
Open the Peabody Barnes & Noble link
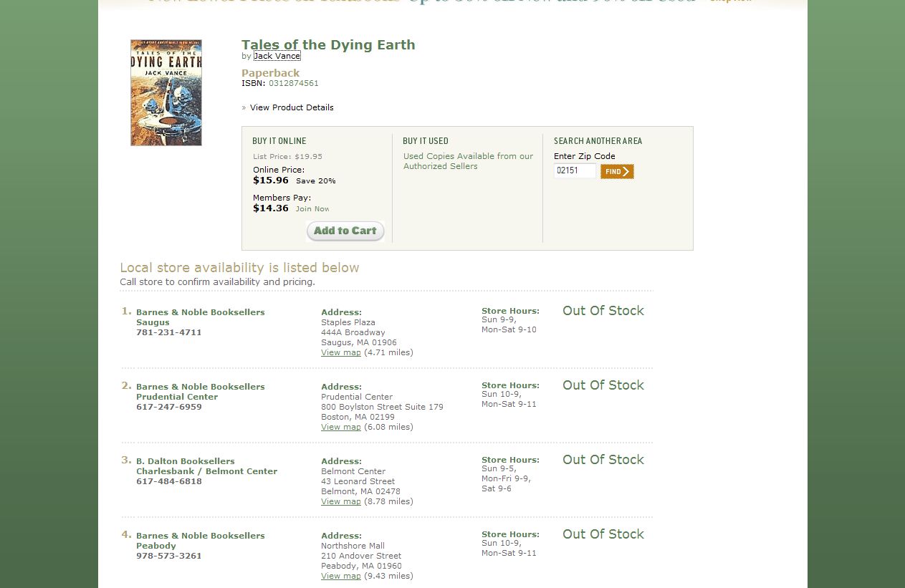click(201, 541)
